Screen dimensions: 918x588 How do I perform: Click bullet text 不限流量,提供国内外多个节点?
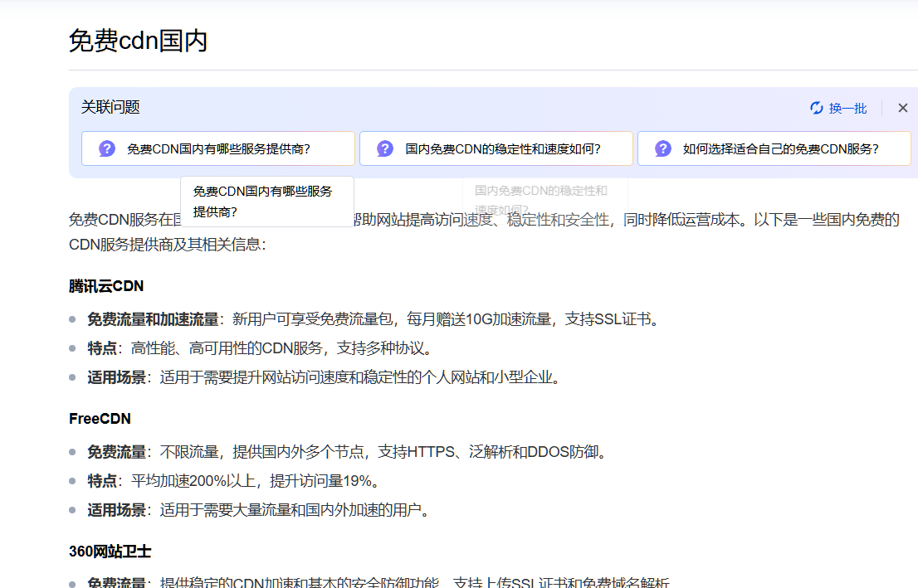[261, 452]
